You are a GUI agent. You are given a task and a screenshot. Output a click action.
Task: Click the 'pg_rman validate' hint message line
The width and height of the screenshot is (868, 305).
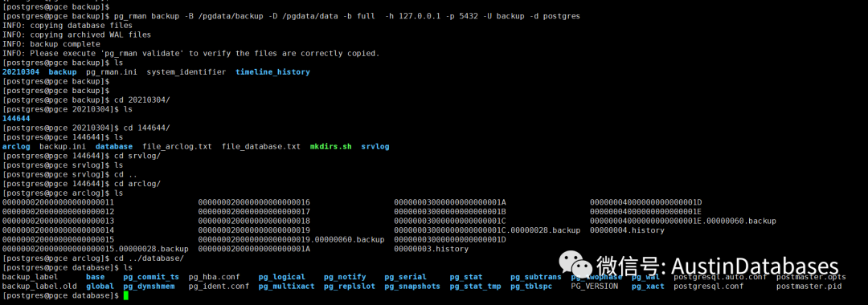click(191, 54)
